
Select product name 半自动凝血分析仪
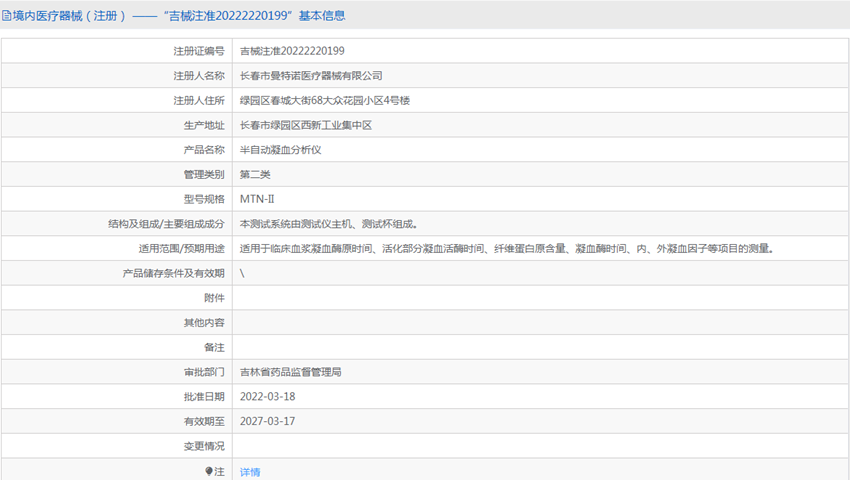(x=281, y=150)
